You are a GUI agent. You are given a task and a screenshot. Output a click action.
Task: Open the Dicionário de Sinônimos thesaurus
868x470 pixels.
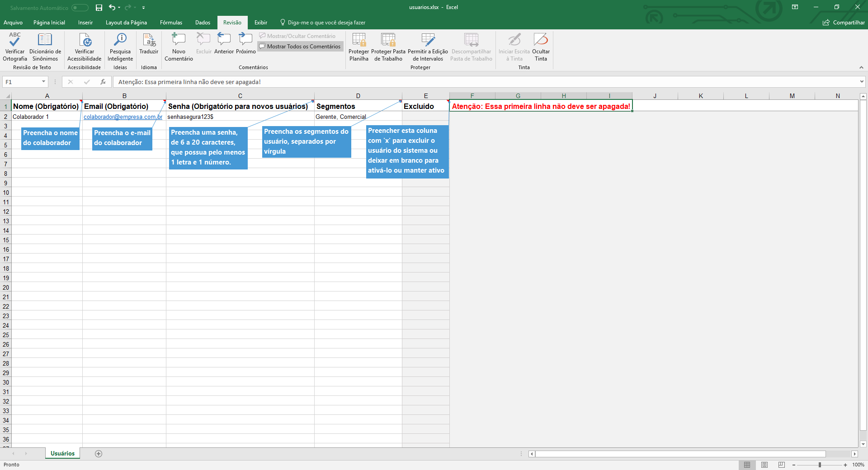point(45,40)
